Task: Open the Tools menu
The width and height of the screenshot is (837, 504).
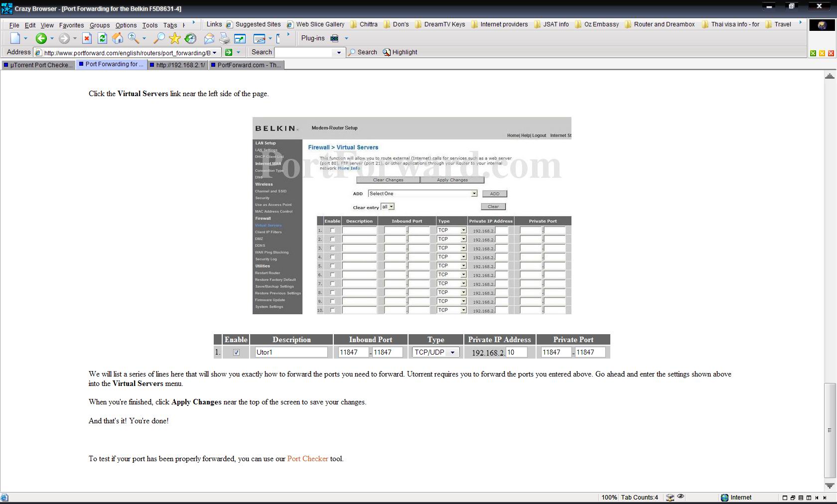Action: pos(150,25)
